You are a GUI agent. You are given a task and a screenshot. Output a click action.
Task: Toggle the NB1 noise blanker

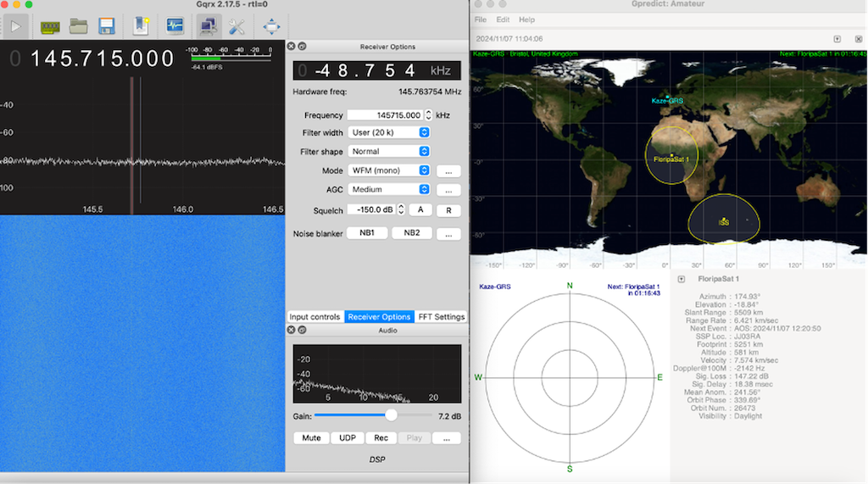click(367, 233)
